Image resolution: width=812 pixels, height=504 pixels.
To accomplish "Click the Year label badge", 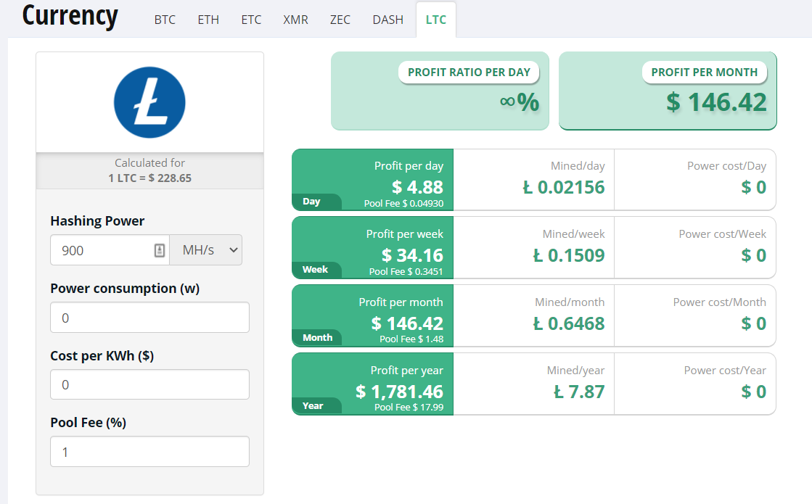I will pyautogui.click(x=316, y=405).
